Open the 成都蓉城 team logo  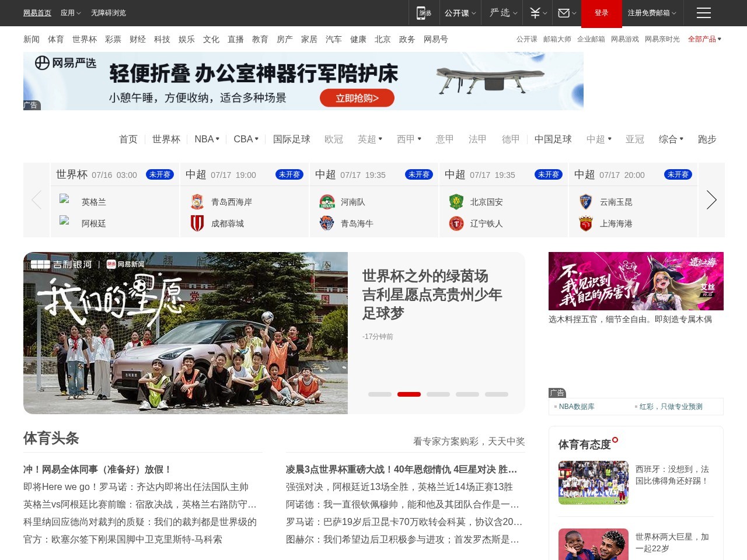coord(197,223)
